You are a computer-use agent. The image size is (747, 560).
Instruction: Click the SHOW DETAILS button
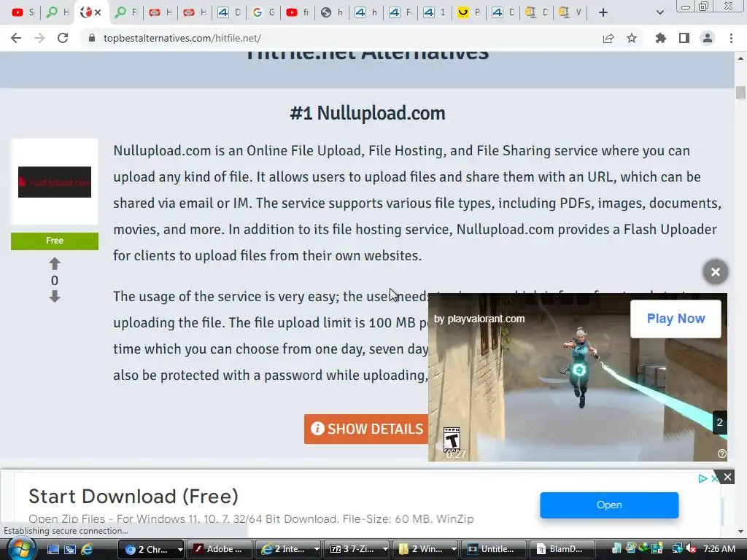(x=366, y=429)
